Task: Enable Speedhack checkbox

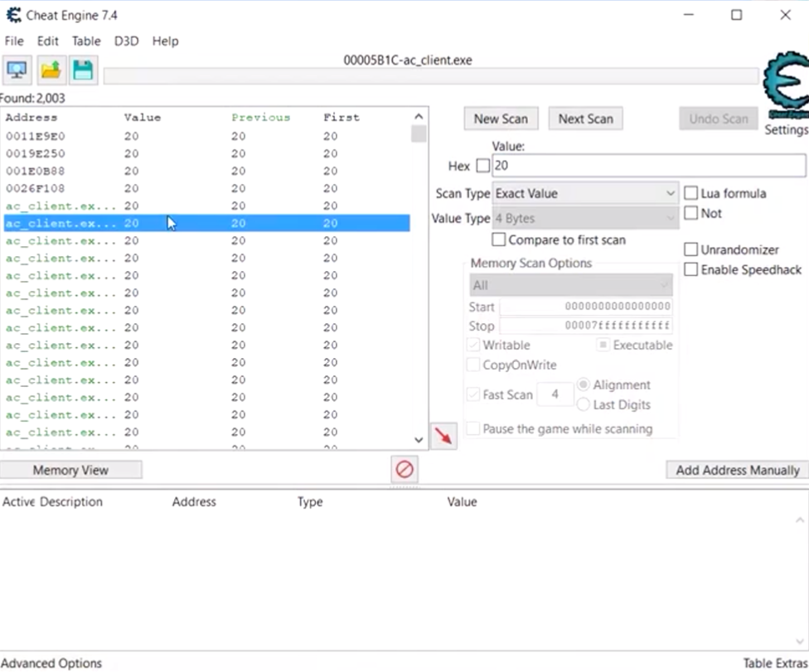Action: point(690,269)
